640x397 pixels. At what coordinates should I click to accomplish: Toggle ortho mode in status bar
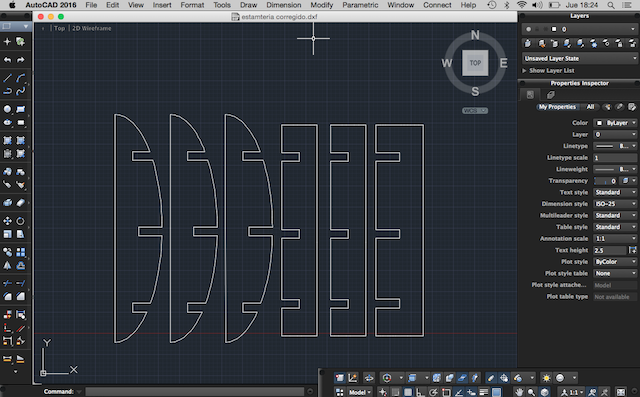pos(420,392)
